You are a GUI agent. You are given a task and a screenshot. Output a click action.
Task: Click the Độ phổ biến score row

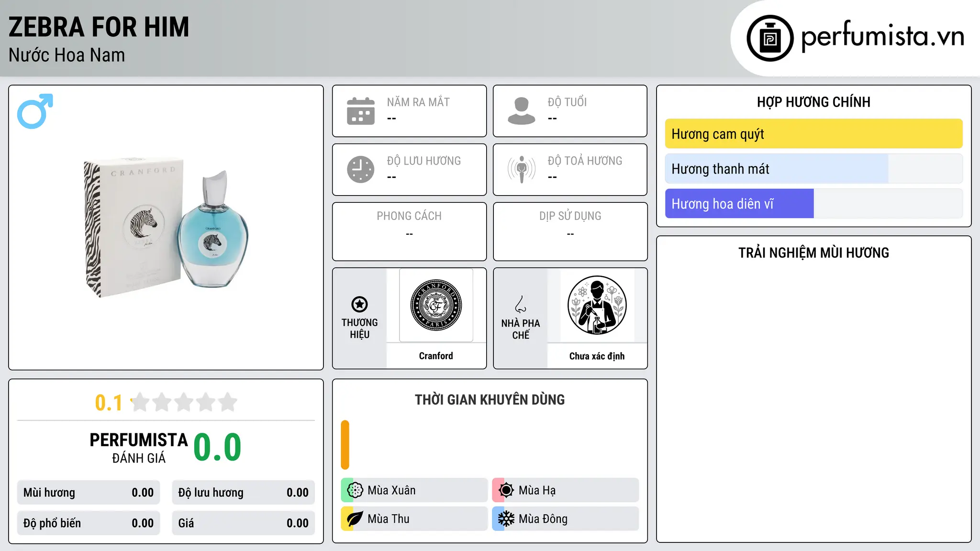click(x=89, y=523)
